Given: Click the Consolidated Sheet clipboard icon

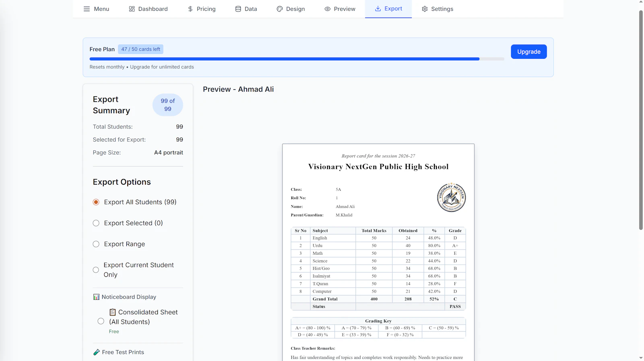Looking at the screenshot, I should pos(113,312).
